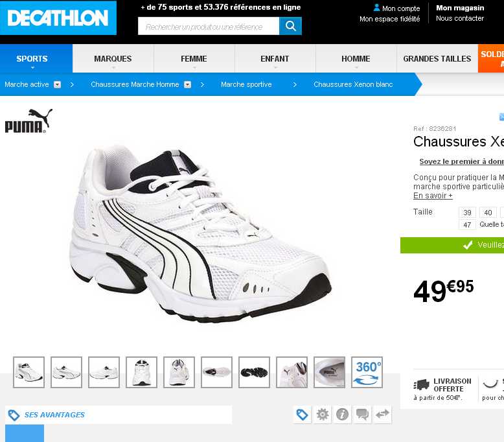504x442 pixels.
Task: Open the MARQUES menu tab
Action: (113, 58)
